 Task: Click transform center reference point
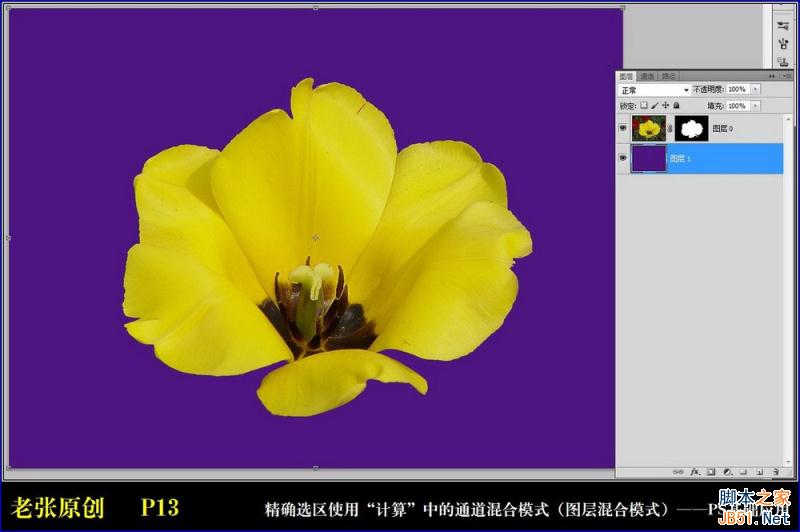tap(316, 238)
